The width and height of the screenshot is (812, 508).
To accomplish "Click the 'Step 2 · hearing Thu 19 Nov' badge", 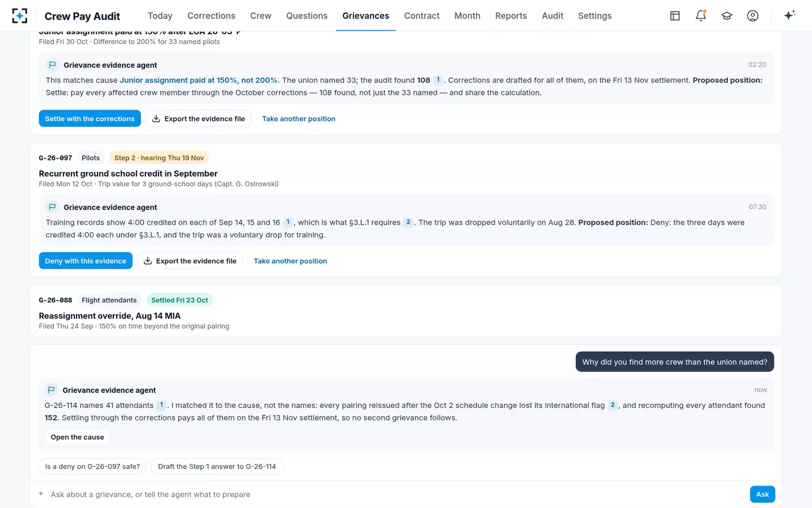I will (x=159, y=158).
